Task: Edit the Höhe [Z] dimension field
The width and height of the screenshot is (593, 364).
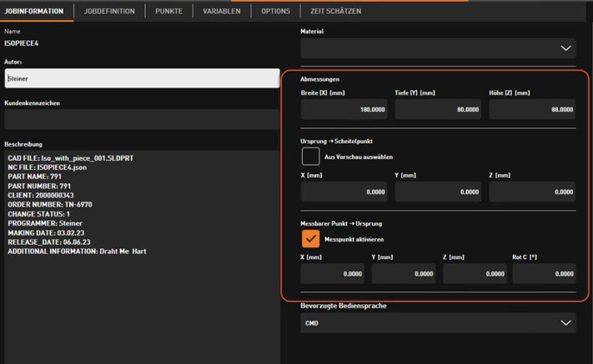Action: (532, 109)
